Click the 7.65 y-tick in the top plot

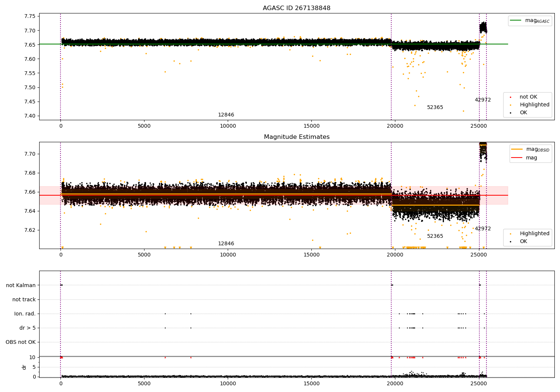(x=30, y=45)
